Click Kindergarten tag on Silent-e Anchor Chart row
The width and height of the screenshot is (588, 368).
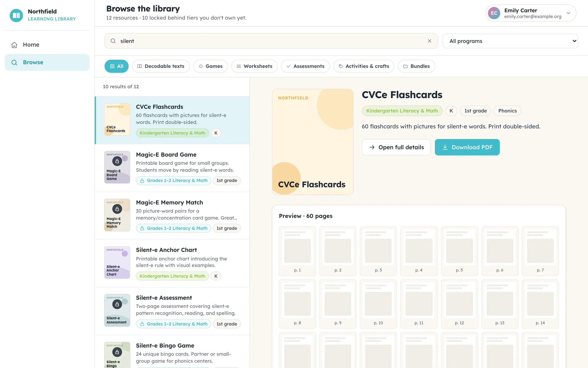[172, 276]
